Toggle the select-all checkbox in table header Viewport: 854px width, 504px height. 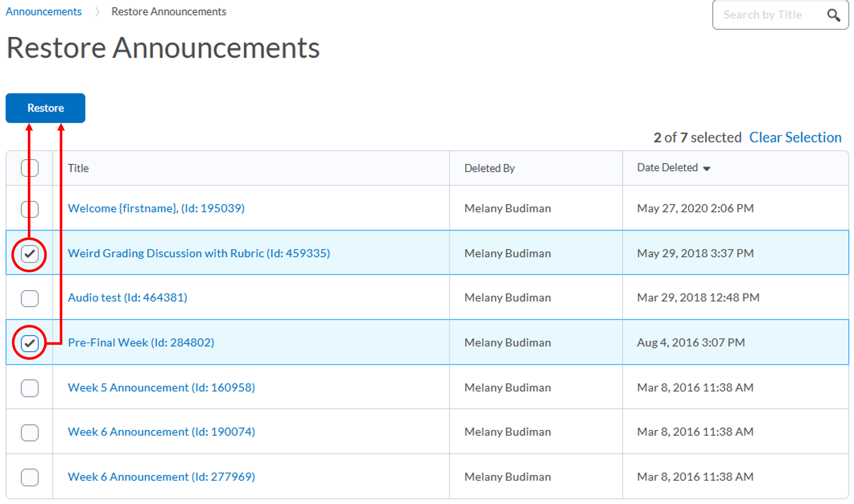29,168
